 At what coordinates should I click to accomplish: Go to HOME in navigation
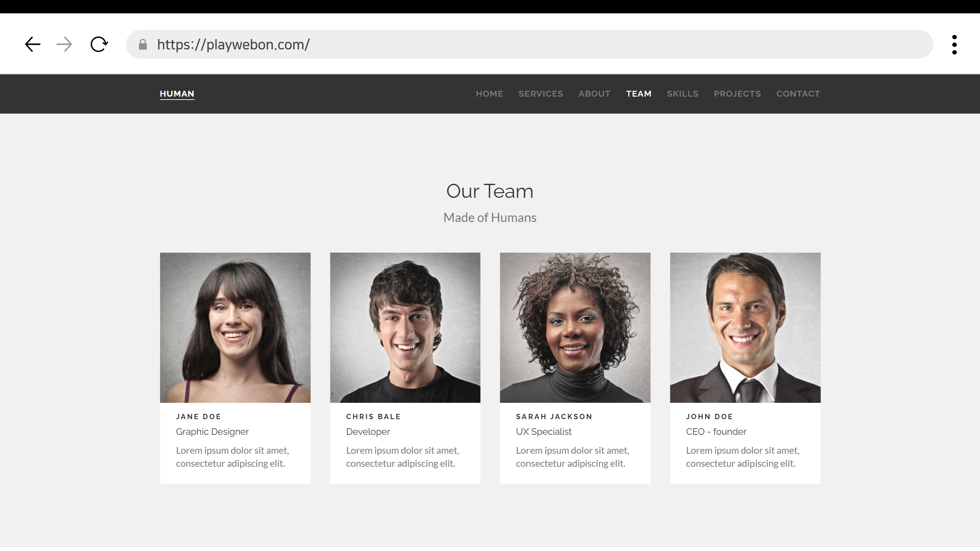click(x=489, y=94)
